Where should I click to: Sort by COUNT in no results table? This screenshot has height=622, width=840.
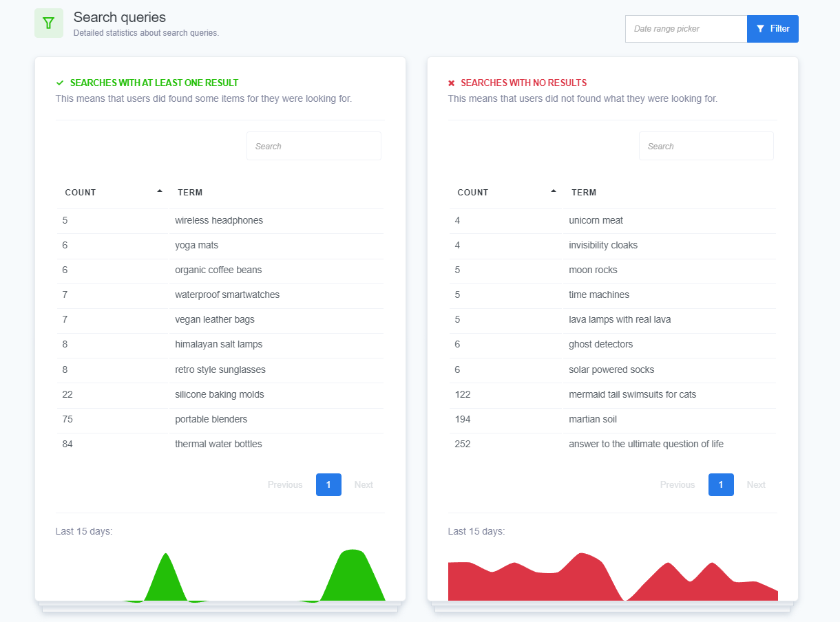tap(506, 193)
